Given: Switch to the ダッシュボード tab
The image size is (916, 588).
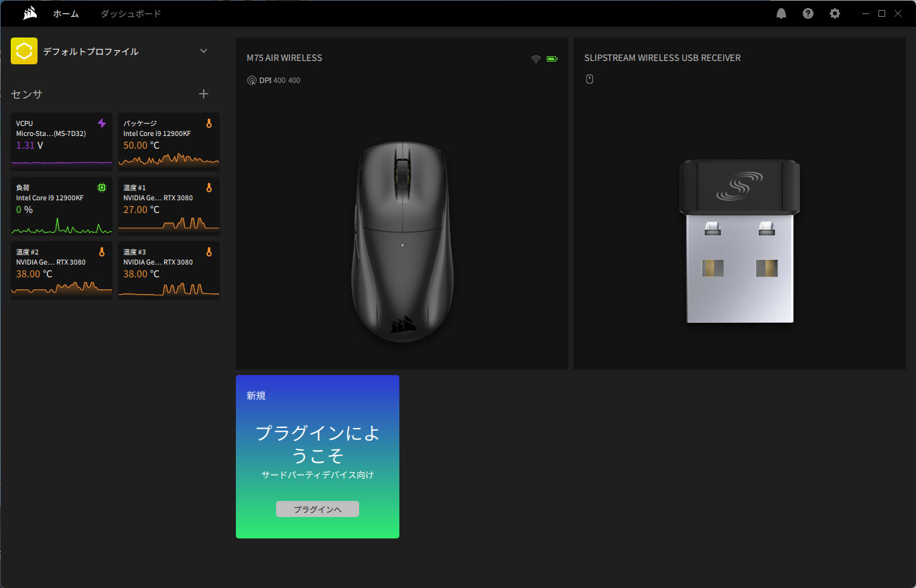Looking at the screenshot, I should click(131, 13).
